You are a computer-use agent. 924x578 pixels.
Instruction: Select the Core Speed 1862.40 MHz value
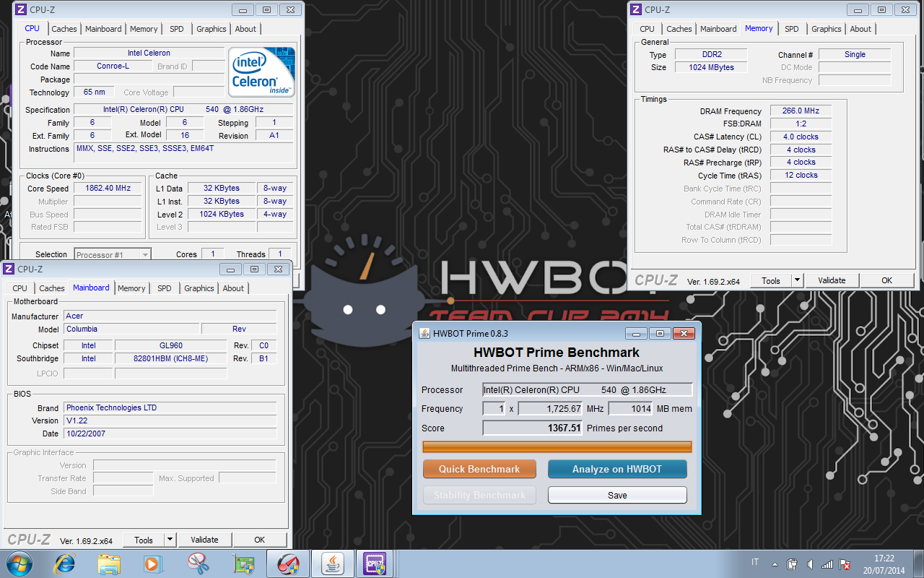(x=108, y=189)
